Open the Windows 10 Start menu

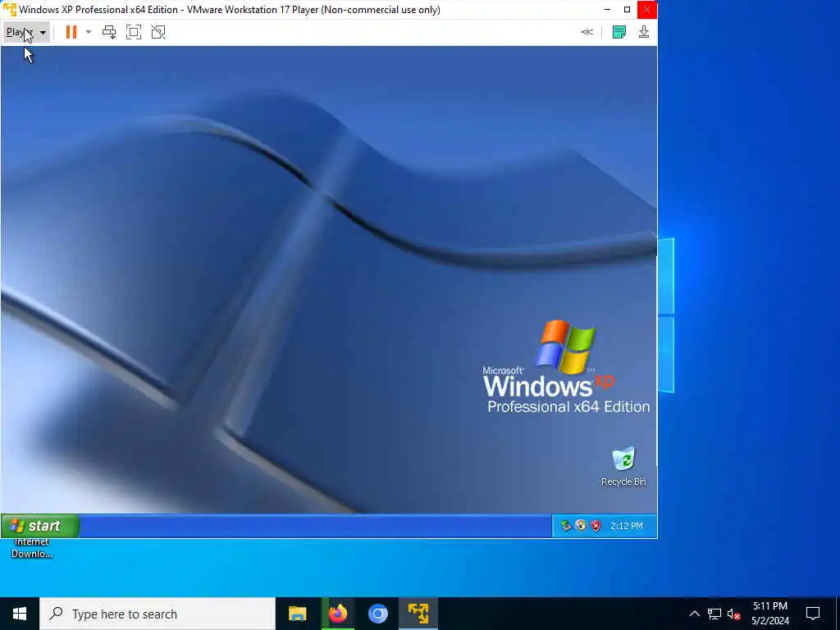(20, 614)
